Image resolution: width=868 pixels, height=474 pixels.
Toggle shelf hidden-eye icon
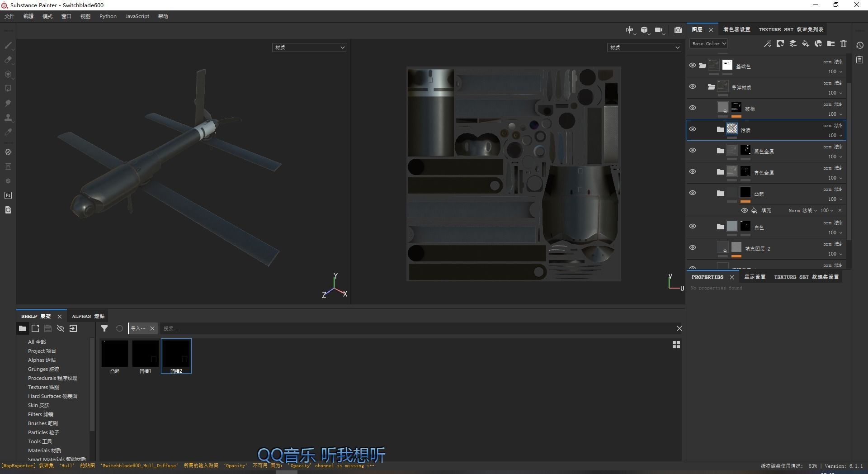pos(61,328)
